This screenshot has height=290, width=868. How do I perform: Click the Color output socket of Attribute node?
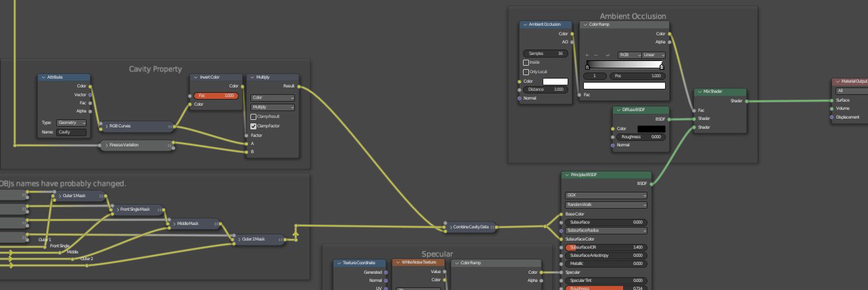91,86
